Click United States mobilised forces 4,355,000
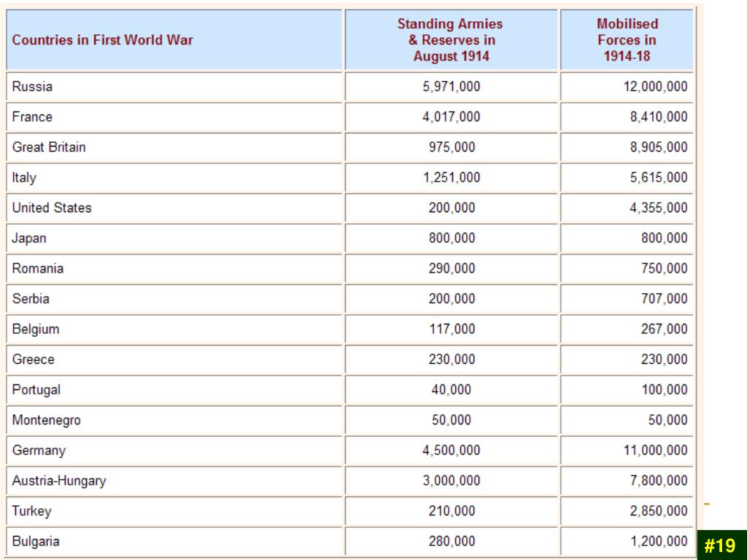 [659, 208]
